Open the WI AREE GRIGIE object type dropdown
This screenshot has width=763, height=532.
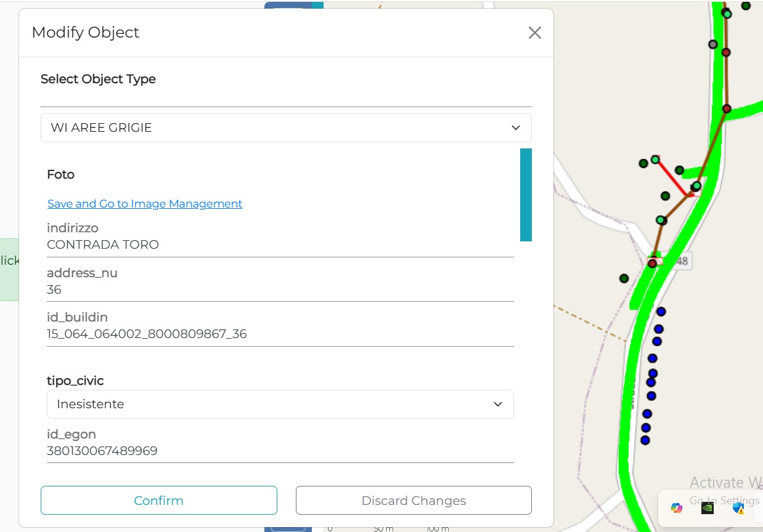point(286,127)
